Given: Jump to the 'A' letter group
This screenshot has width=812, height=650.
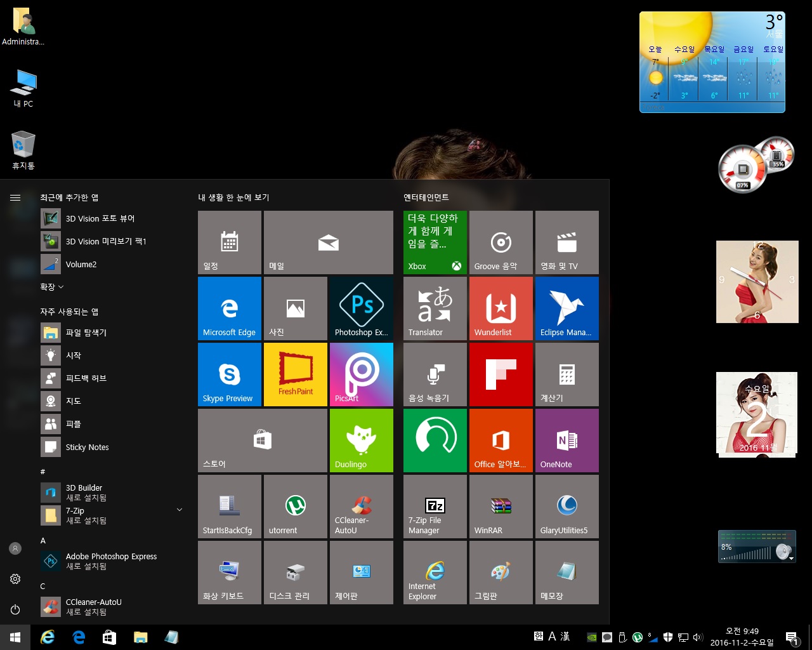Looking at the screenshot, I should 43,540.
